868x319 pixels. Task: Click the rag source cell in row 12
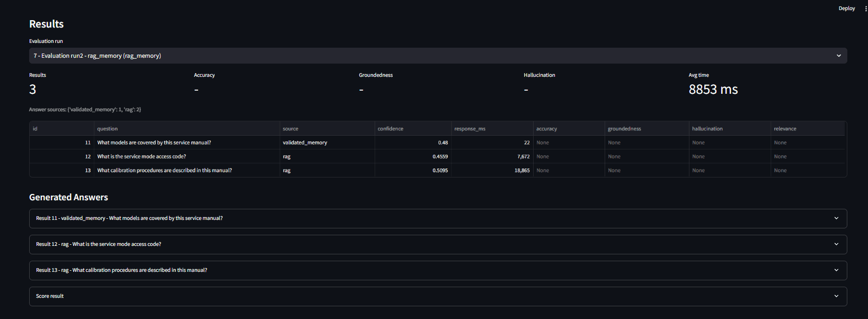[327, 156]
